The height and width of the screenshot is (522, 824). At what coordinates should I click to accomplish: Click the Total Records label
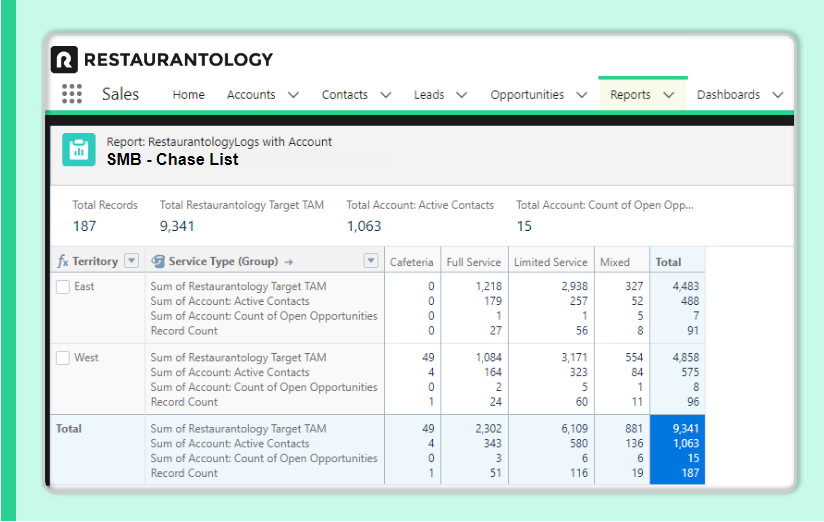pos(105,205)
